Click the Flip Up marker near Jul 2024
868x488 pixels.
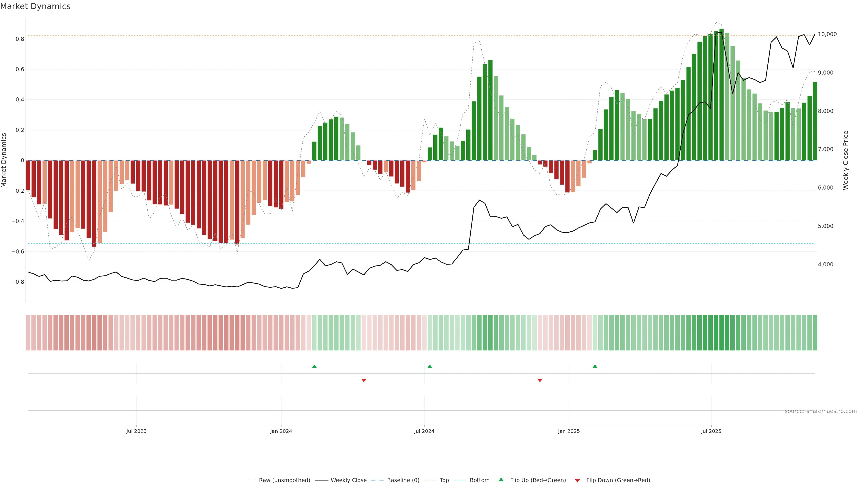click(x=430, y=366)
